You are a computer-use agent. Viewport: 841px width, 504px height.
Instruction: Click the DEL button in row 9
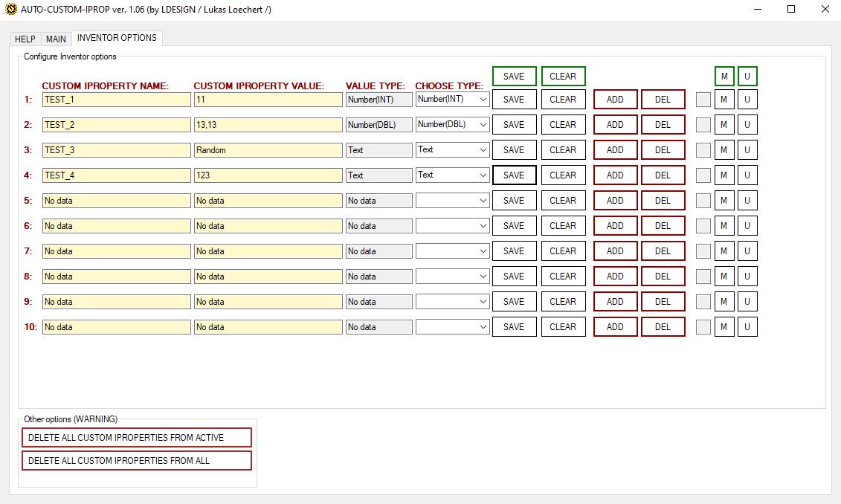[663, 301]
